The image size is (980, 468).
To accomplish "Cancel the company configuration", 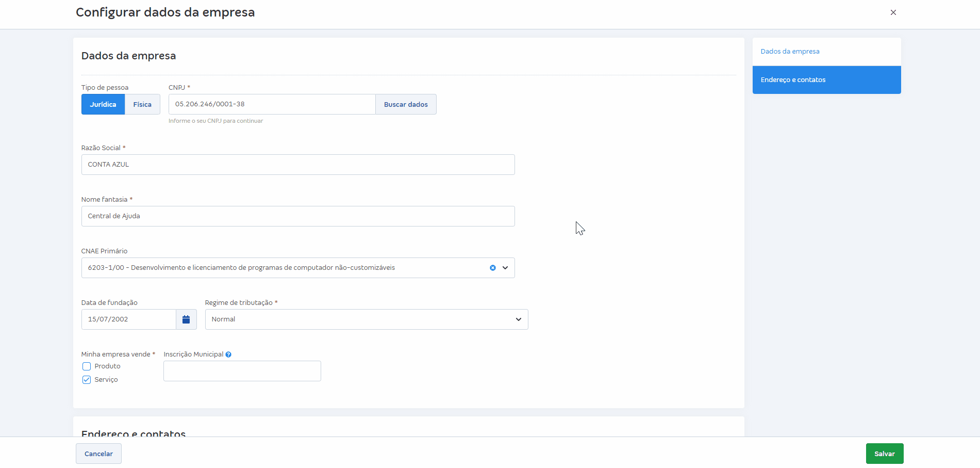I will tap(98, 454).
